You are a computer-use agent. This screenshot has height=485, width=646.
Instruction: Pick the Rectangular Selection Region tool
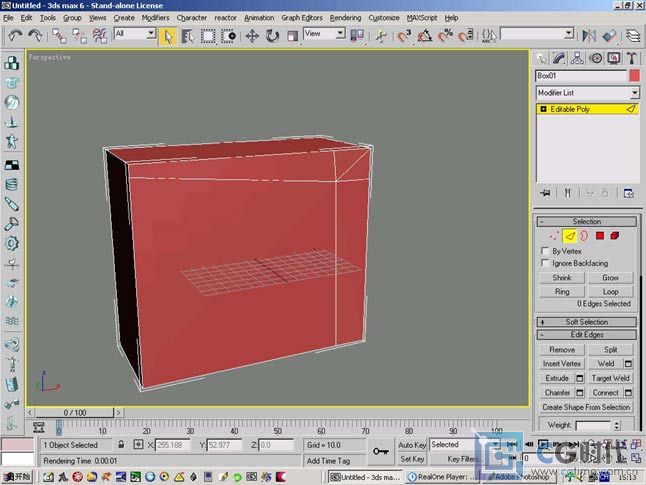point(208,36)
